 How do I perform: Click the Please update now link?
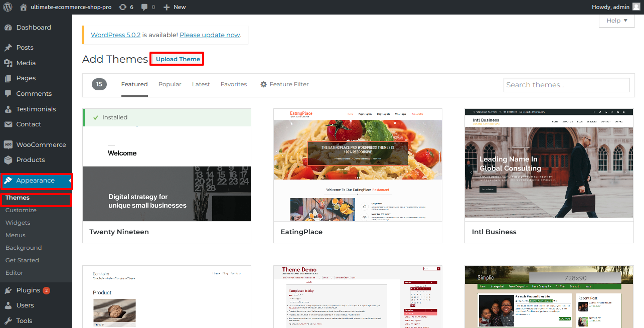[210, 35]
